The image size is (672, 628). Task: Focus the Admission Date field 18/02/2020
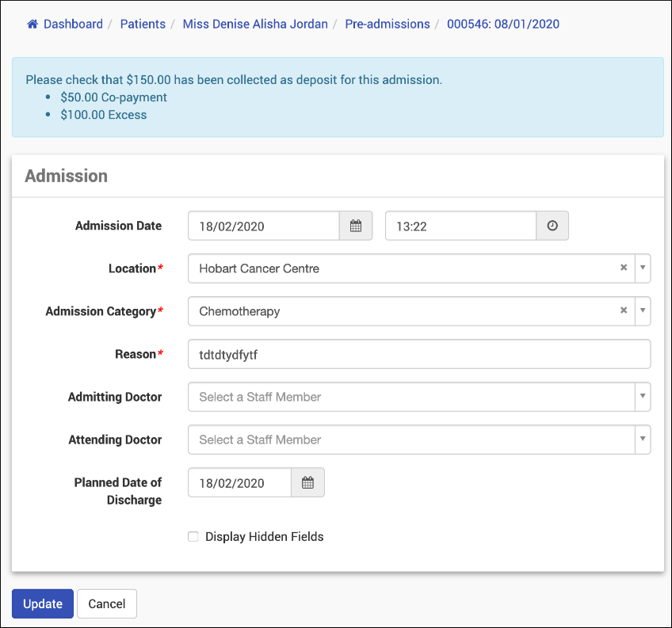click(264, 226)
